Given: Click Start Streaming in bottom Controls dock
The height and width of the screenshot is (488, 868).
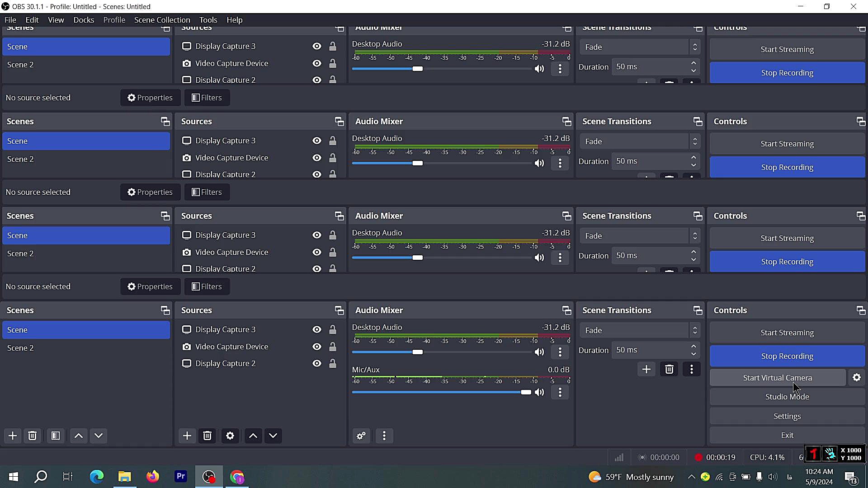Looking at the screenshot, I should (x=787, y=333).
